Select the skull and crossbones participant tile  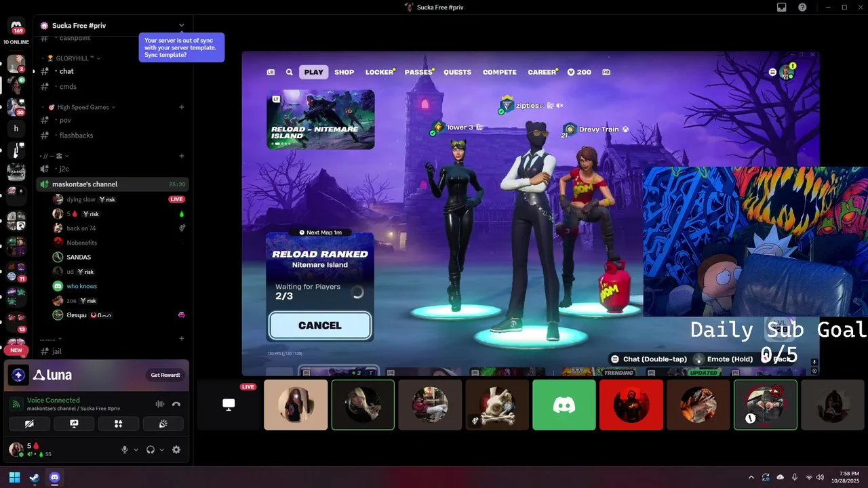(497, 405)
